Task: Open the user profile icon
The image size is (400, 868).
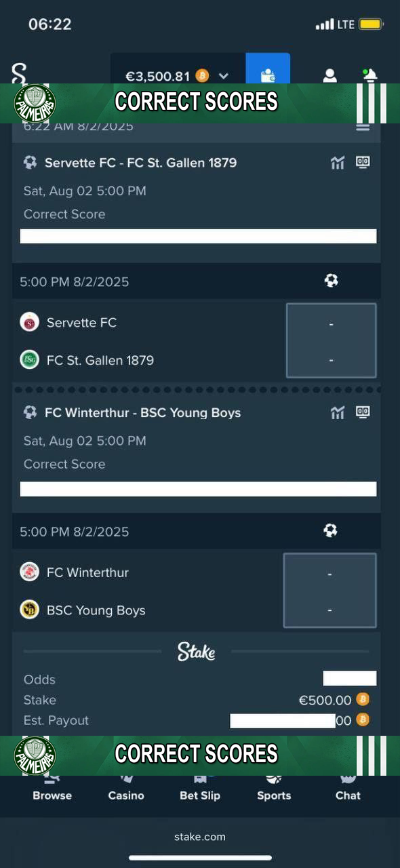Action: (x=329, y=75)
